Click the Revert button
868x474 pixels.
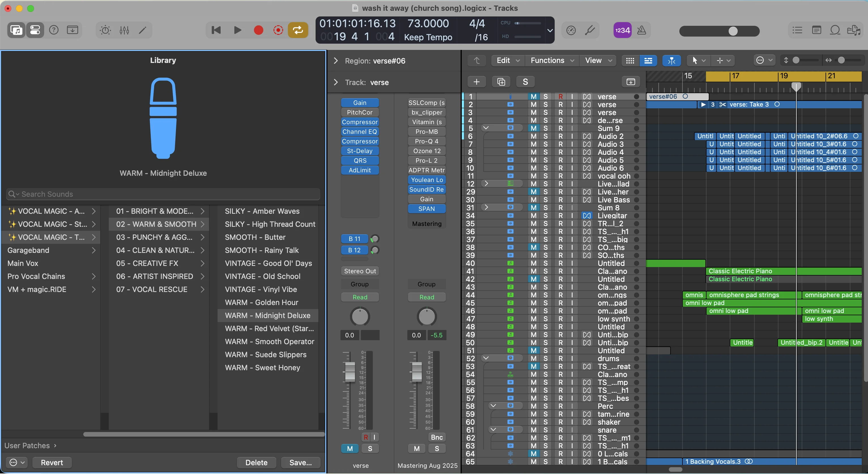52,463
